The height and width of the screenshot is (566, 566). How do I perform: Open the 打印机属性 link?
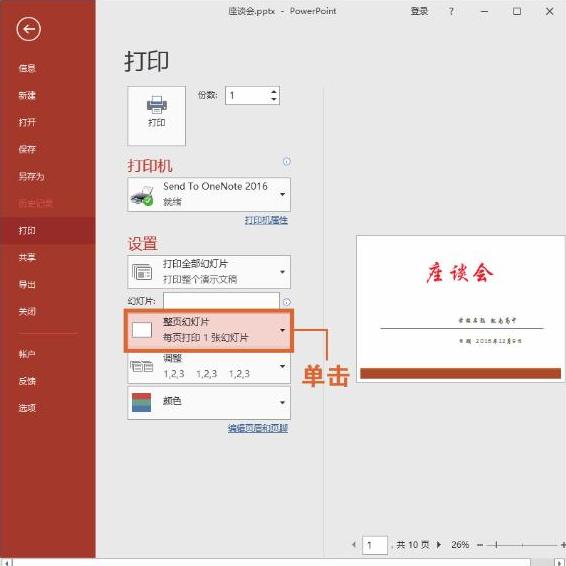pyautogui.click(x=266, y=220)
